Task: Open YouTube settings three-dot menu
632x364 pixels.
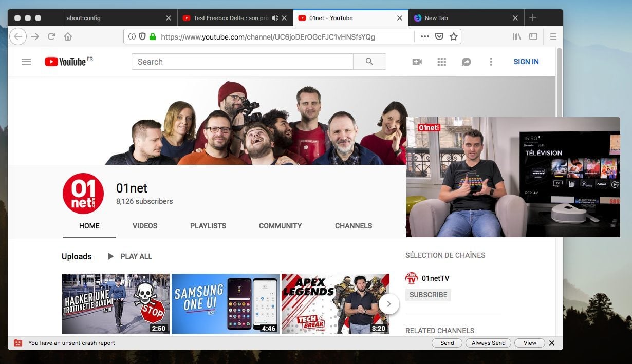Action: (x=491, y=62)
